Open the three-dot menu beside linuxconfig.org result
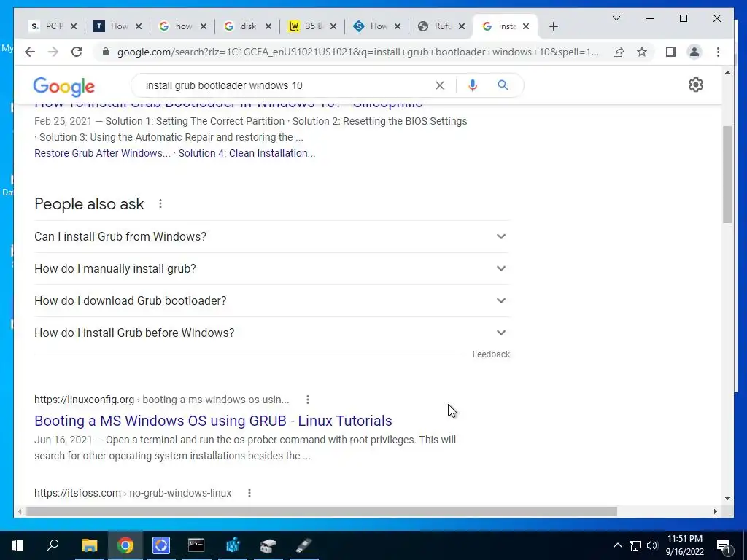 coord(308,400)
